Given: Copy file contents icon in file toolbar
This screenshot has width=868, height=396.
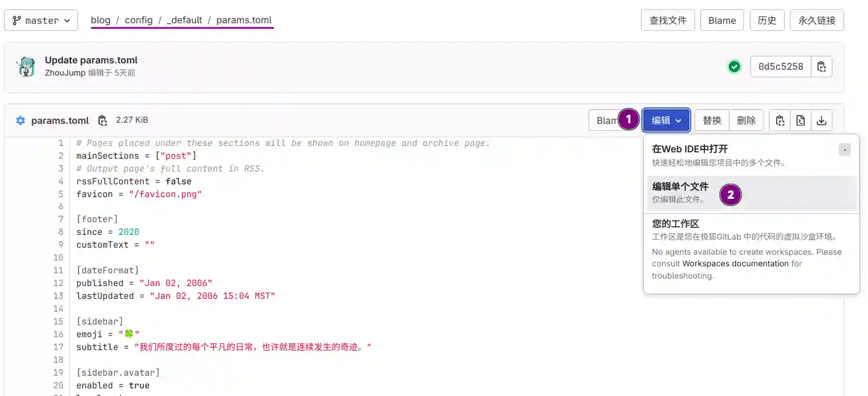Looking at the screenshot, I should tap(780, 120).
